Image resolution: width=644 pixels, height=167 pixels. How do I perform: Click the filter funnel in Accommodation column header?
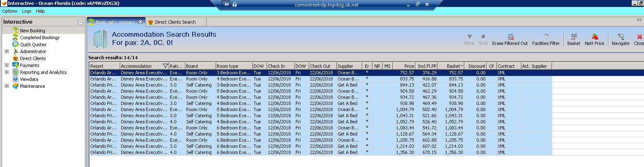click(x=165, y=66)
